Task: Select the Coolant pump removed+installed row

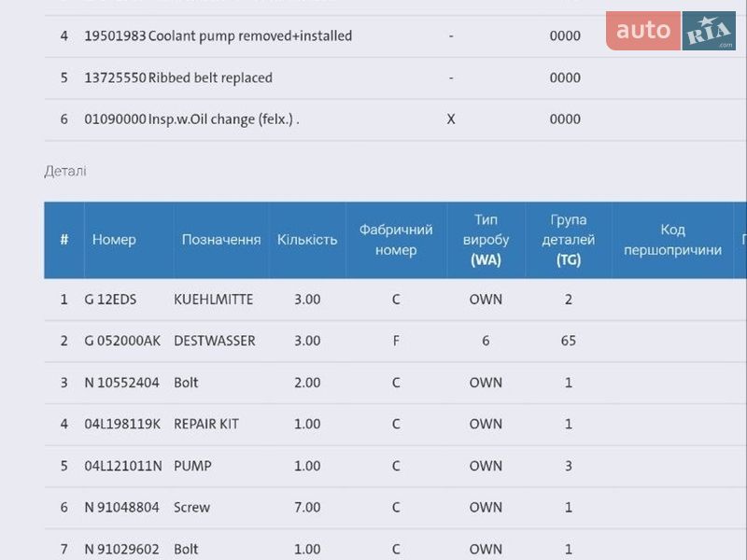Action: 249,36
